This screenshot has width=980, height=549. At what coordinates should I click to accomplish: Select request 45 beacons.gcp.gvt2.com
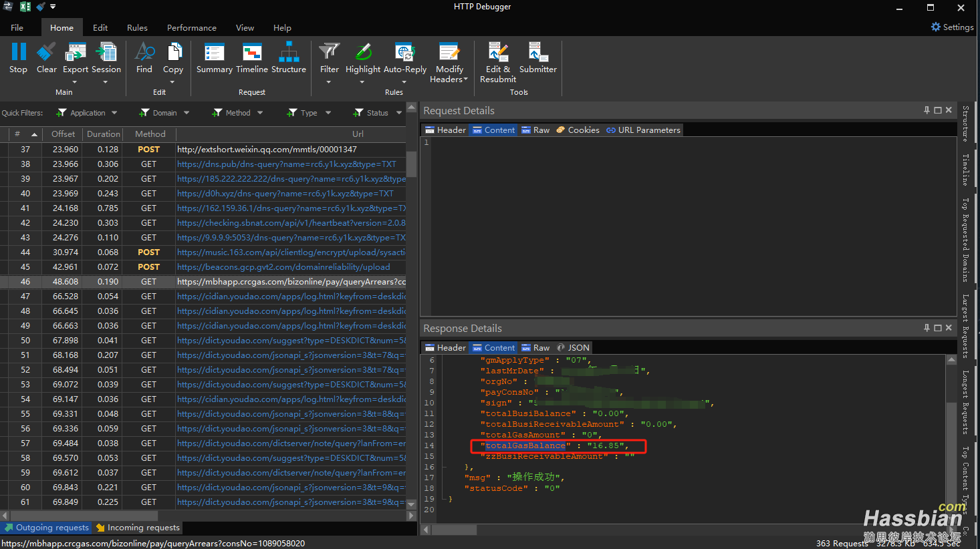[203, 267]
